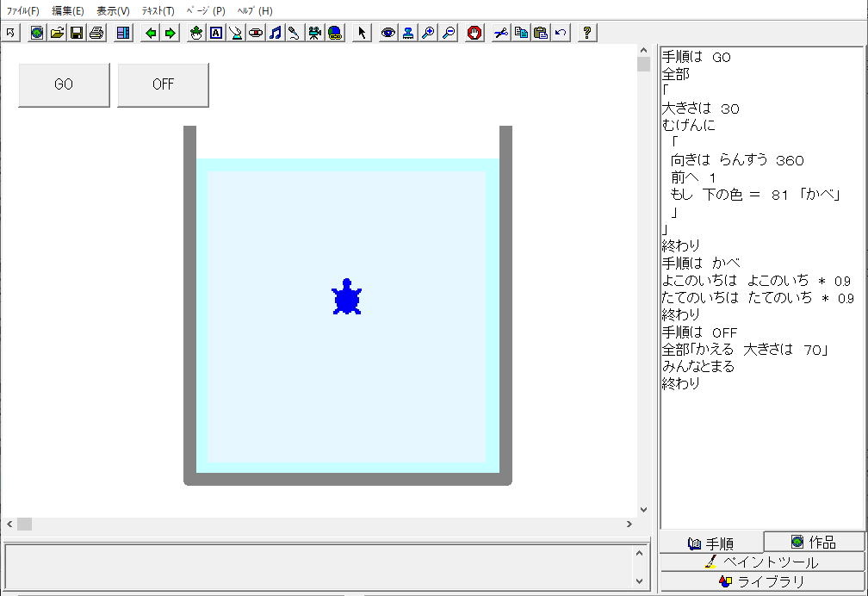The height and width of the screenshot is (596, 868).
Task: Click the code line '手順は GO'
Action: [x=697, y=57]
